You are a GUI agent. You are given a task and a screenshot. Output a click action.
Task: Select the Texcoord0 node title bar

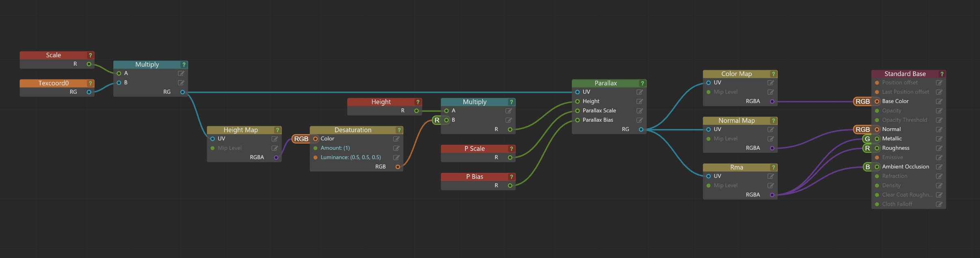(x=57, y=83)
